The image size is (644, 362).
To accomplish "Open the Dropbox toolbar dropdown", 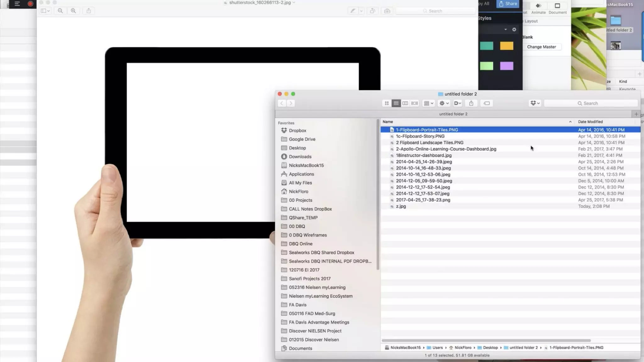I will (535, 103).
